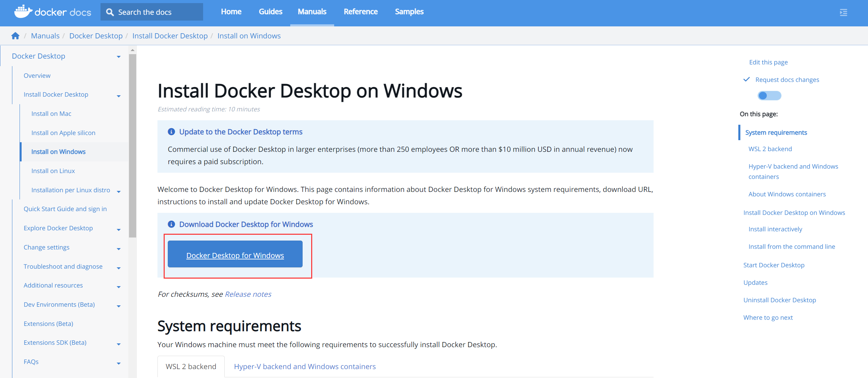Jump to Where to go next
Image resolution: width=868 pixels, height=378 pixels.
pyautogui.click(x=768, y=317)
